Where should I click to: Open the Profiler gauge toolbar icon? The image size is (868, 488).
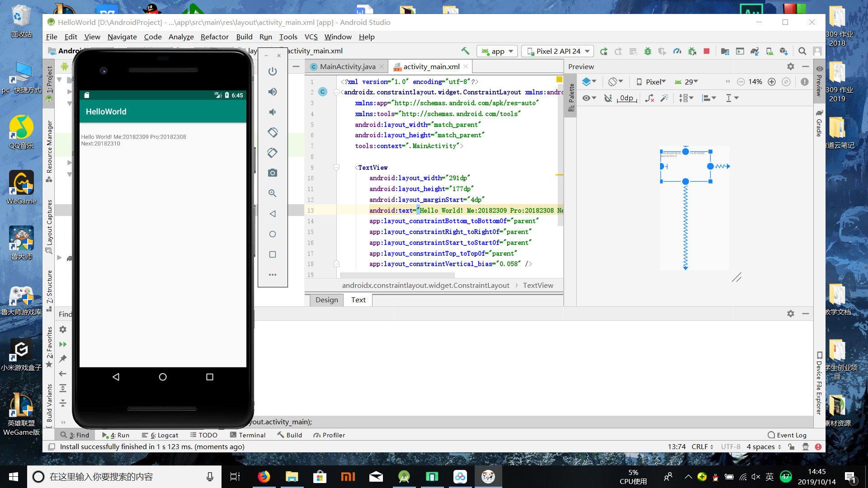(x=677, y=51)
